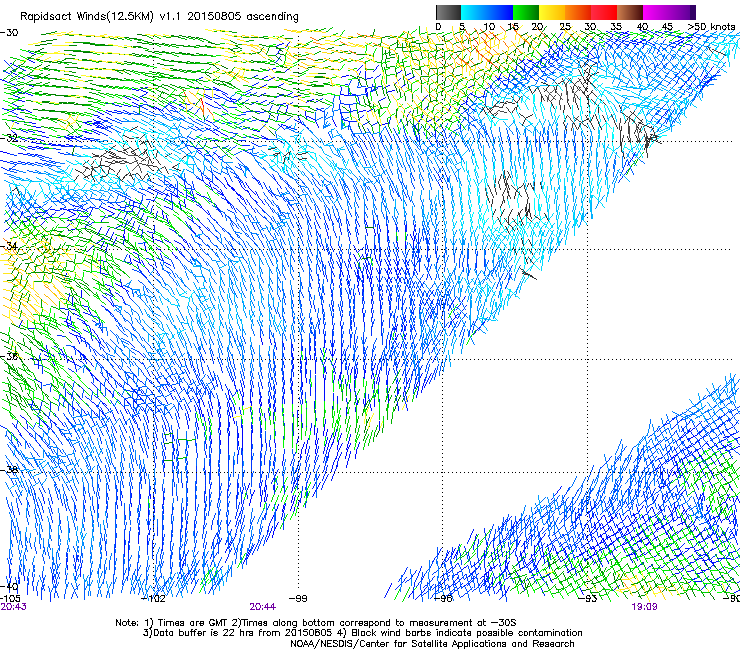Click the green 15-20 knots legend swatch
The width and height of the screenshot is (740, 650).
tap(526, 12)
